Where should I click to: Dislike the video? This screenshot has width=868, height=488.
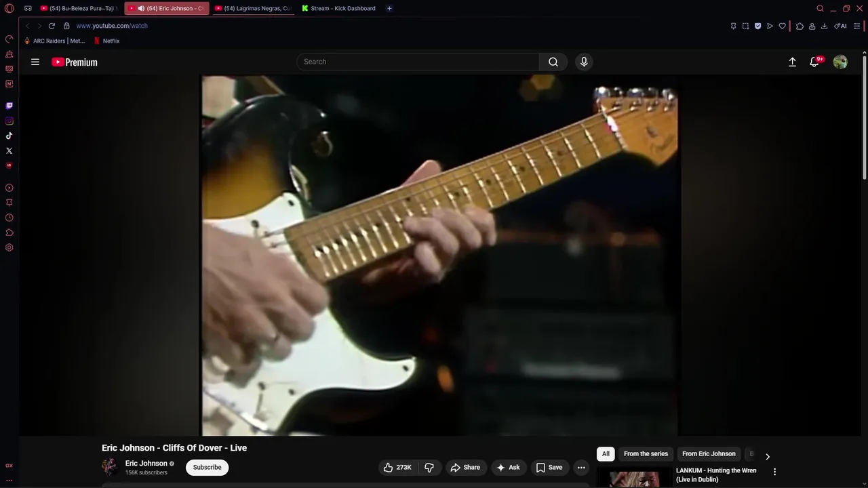click(x=429, y=467)
